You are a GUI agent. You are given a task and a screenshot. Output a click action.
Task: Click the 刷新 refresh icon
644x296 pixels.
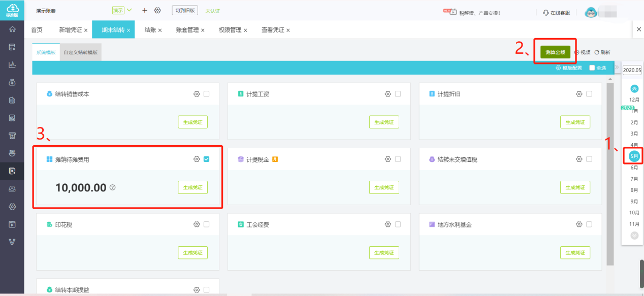597,52
